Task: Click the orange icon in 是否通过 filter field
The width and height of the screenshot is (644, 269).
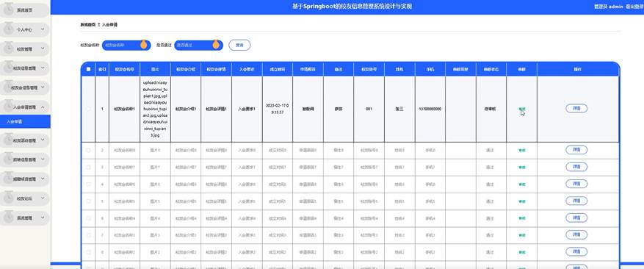Action: point(216,45)
